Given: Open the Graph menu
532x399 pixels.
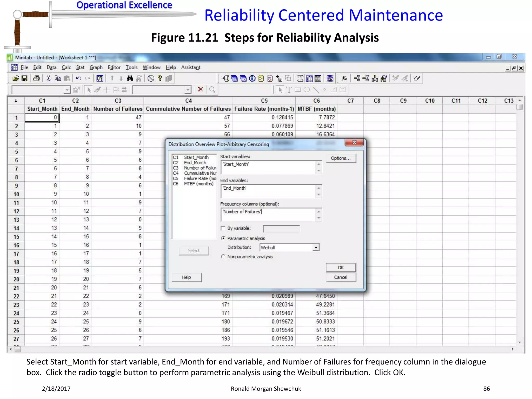Looking at the screenshot, I should tap(96, 68).
